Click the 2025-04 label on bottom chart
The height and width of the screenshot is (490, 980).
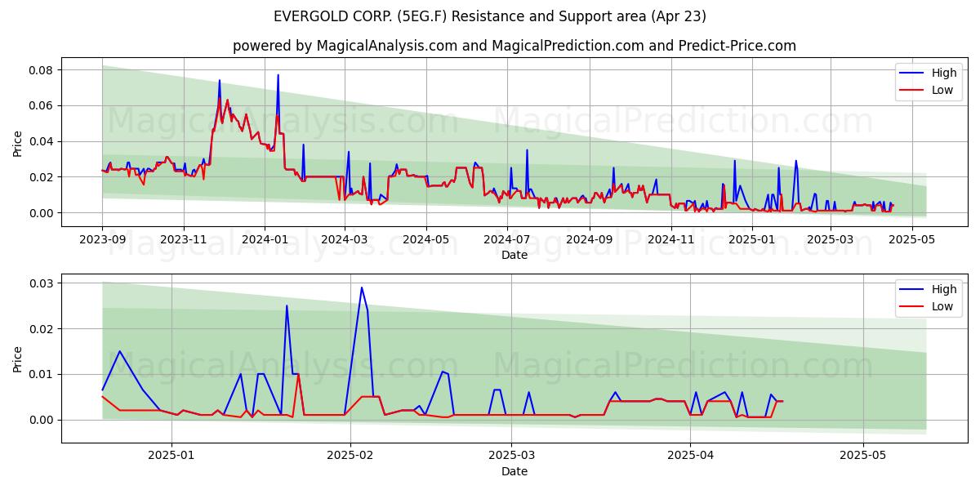(690, 457)
